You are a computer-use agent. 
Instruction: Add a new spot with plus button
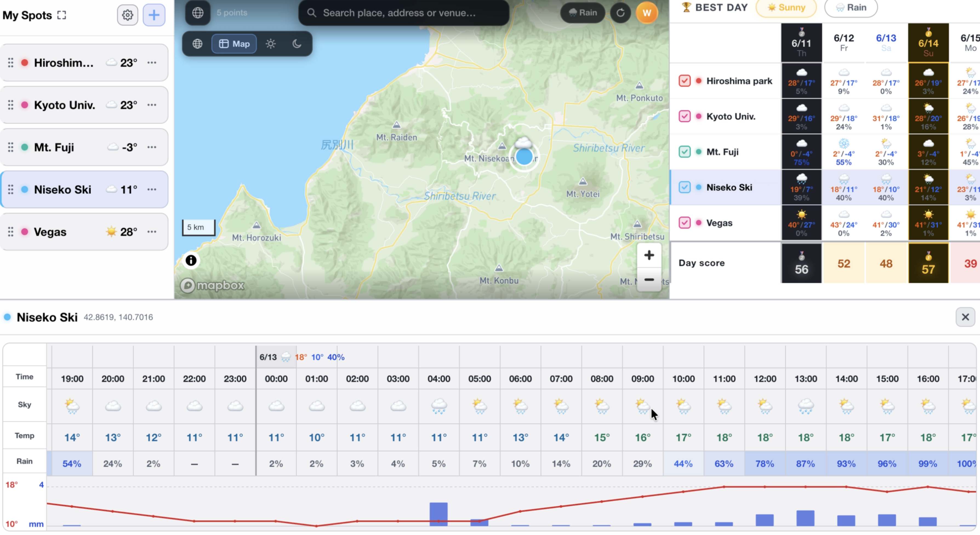tap(154, 15)
